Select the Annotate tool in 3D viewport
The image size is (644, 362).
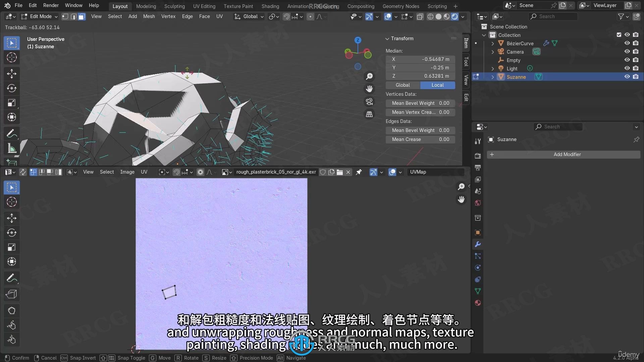point(12,133)
